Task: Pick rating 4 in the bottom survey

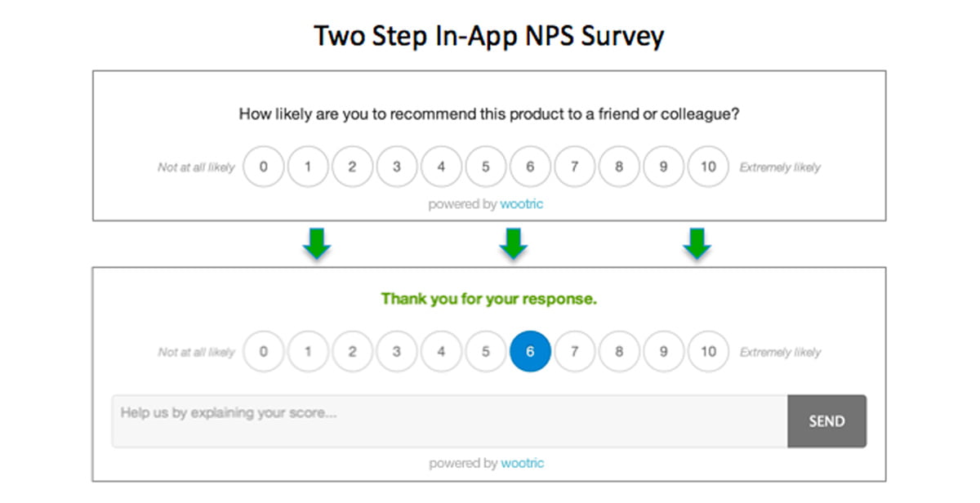Action: click(x=441, y=352)
